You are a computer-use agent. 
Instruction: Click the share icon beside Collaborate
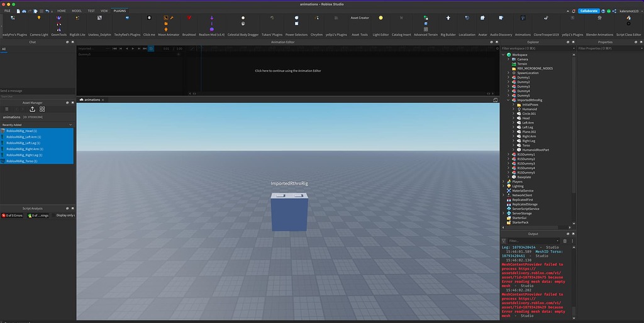614,11
